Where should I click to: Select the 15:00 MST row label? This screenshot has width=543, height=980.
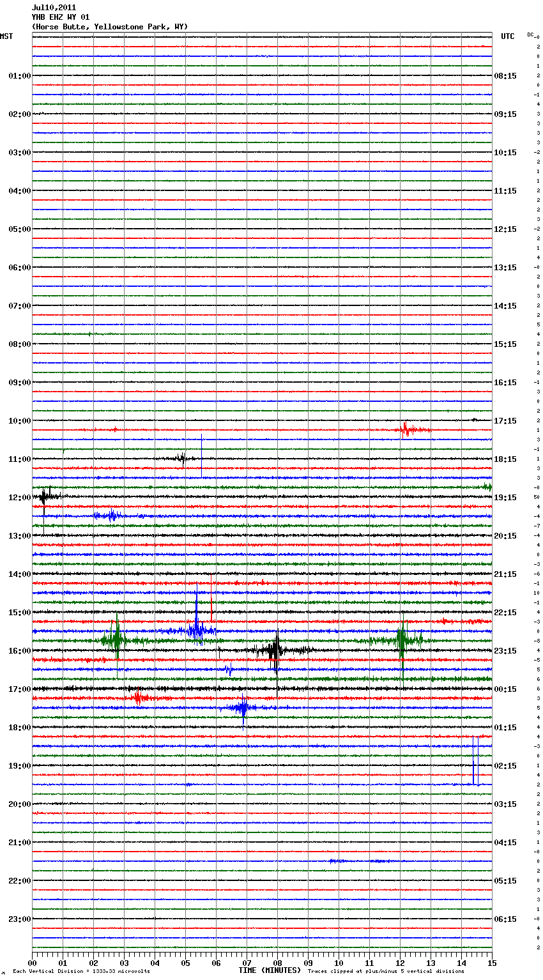click(19, 613)
